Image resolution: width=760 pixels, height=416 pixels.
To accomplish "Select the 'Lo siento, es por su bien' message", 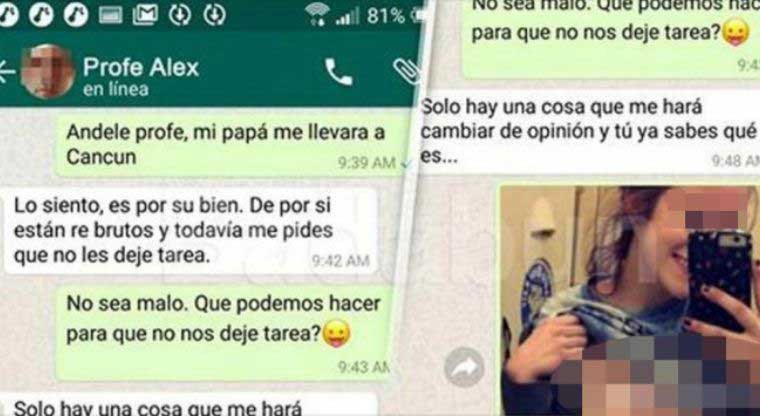I will [x=190, y=231].
